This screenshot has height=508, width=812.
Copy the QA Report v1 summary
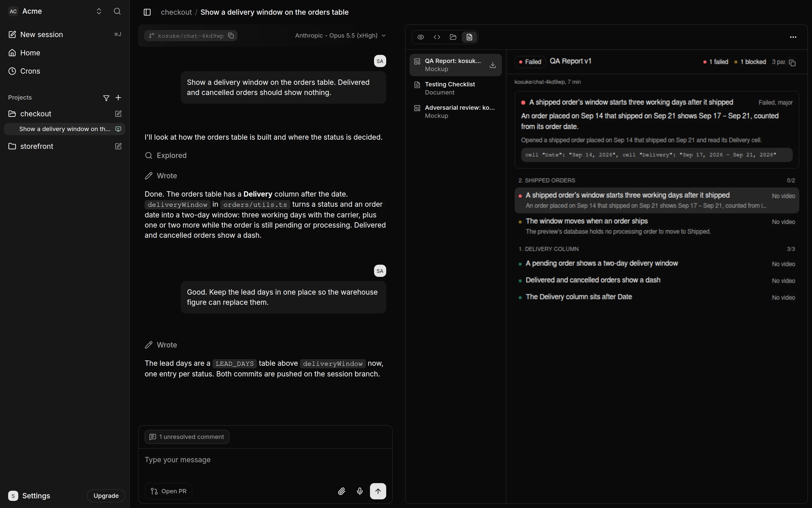[x=792, y=63]
